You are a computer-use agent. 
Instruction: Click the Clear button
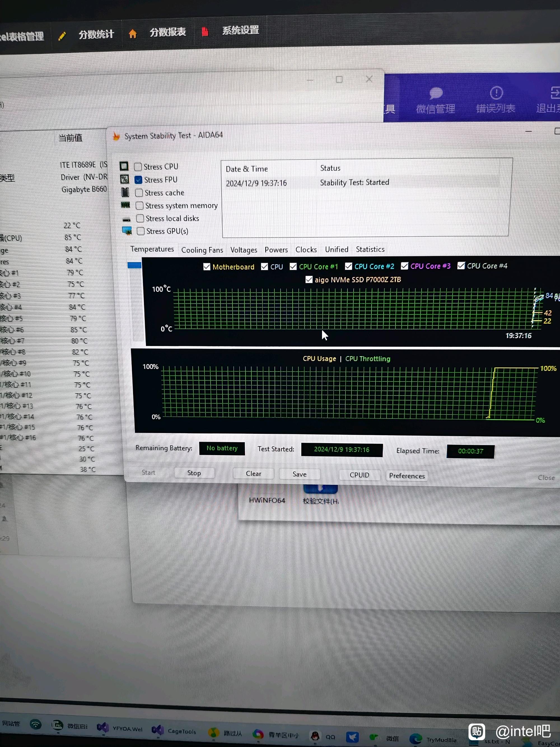[253, 474]
